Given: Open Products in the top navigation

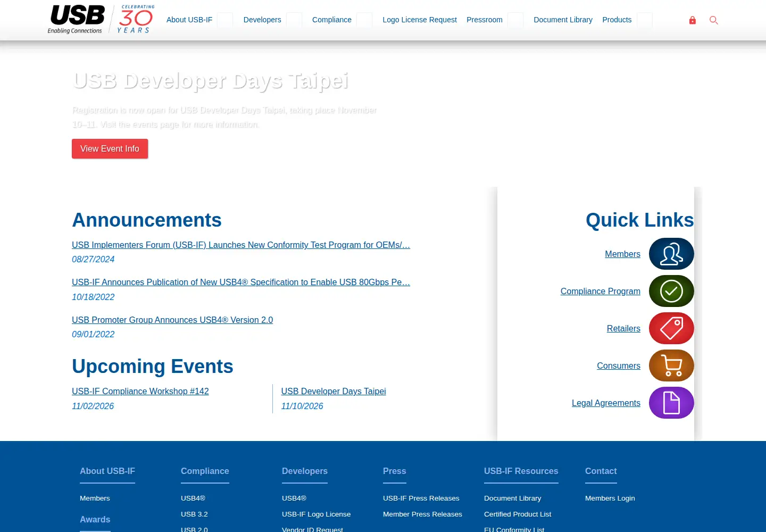Looking at the screenshot, I should (x=617, y=20).
